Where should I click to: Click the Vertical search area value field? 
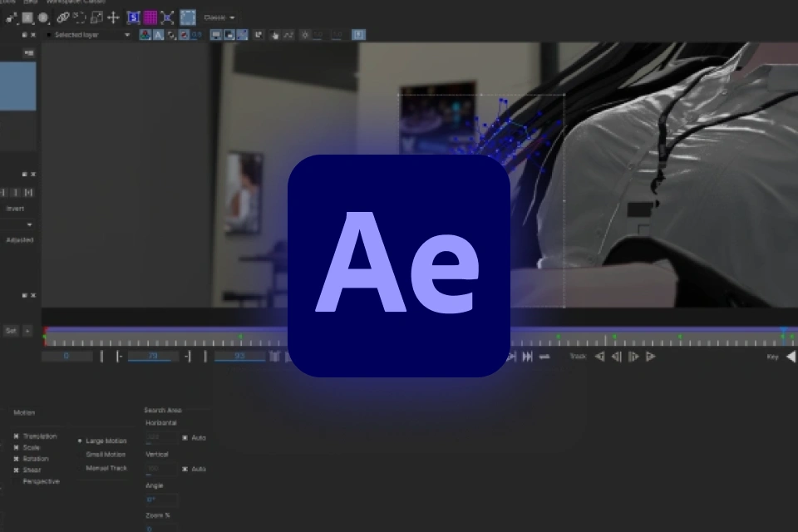(161, 468)
